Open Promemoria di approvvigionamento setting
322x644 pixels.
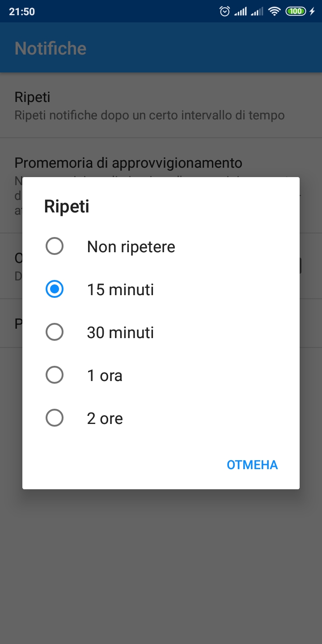128,163
